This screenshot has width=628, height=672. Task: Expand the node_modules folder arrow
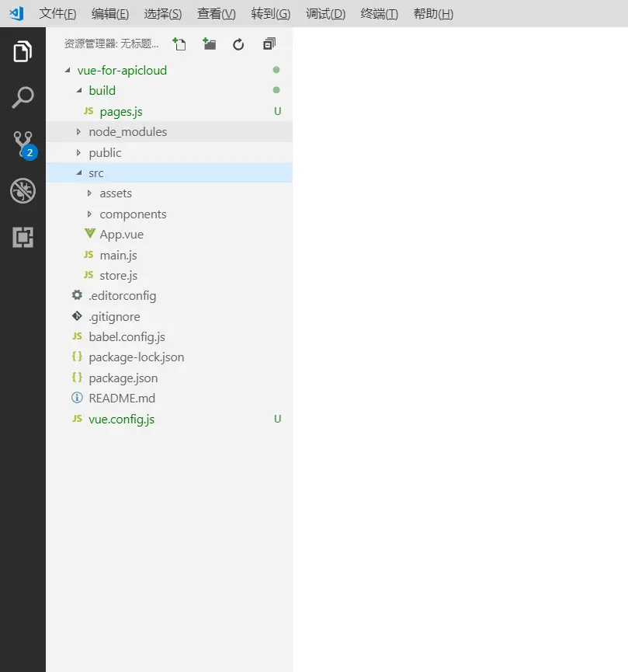click(x=78, y=131)
